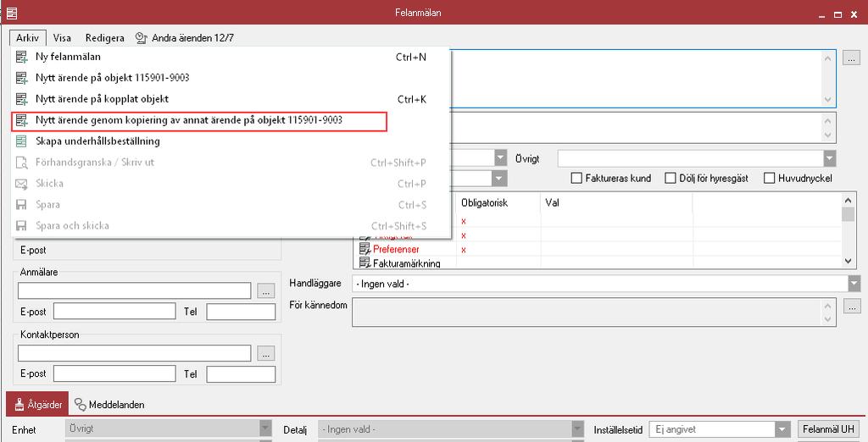Screen dimensions: 868x442
Task: Click the Val column header
Action: pyautogui.click(x=616, y=203)
